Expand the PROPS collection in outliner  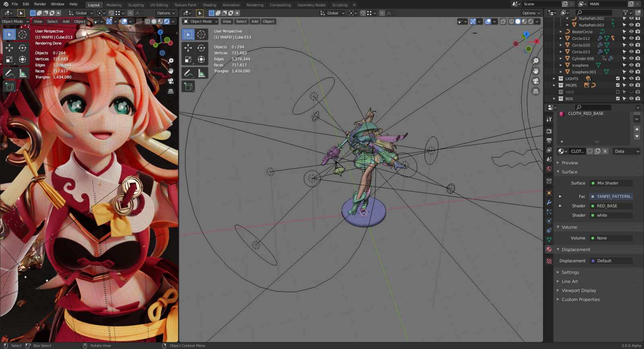(x=554, y=85)
